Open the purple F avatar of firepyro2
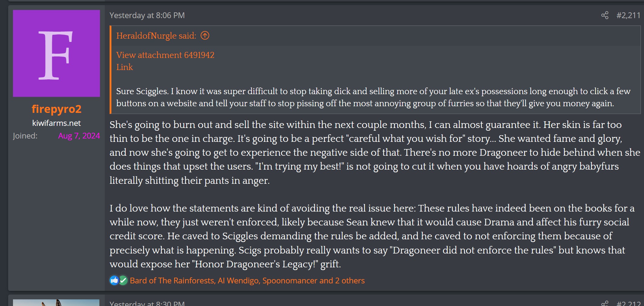Screen dimensions: 644x306 [x=56, y=53]
